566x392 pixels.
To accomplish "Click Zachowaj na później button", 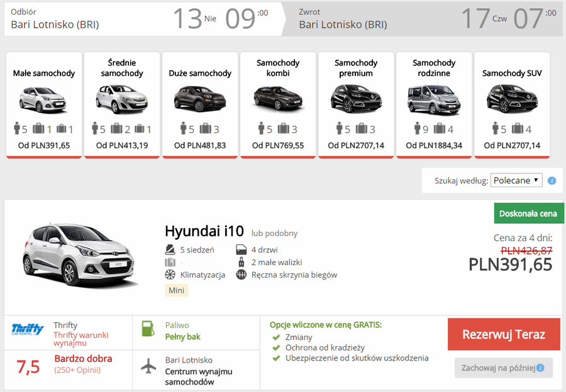I will point(504,368).
